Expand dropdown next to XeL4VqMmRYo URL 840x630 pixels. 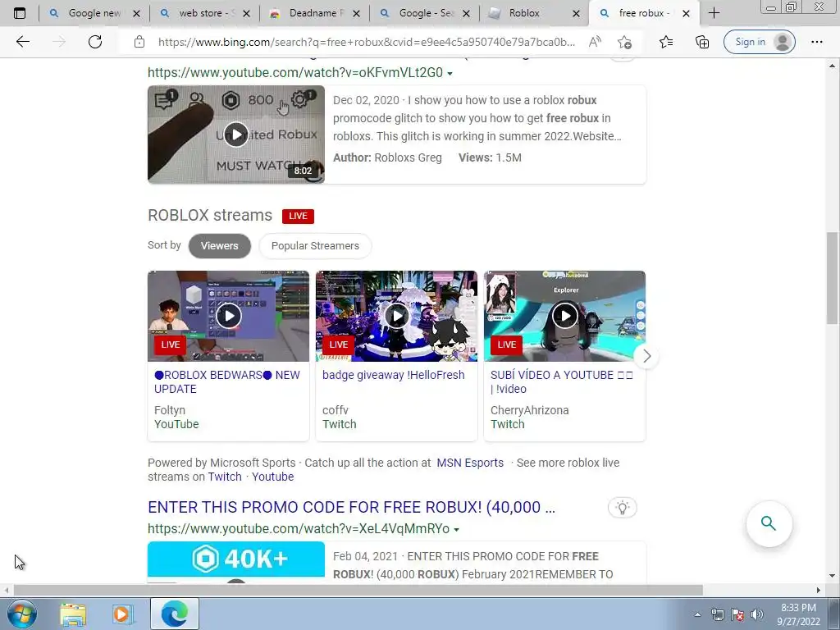pos(456,530)
